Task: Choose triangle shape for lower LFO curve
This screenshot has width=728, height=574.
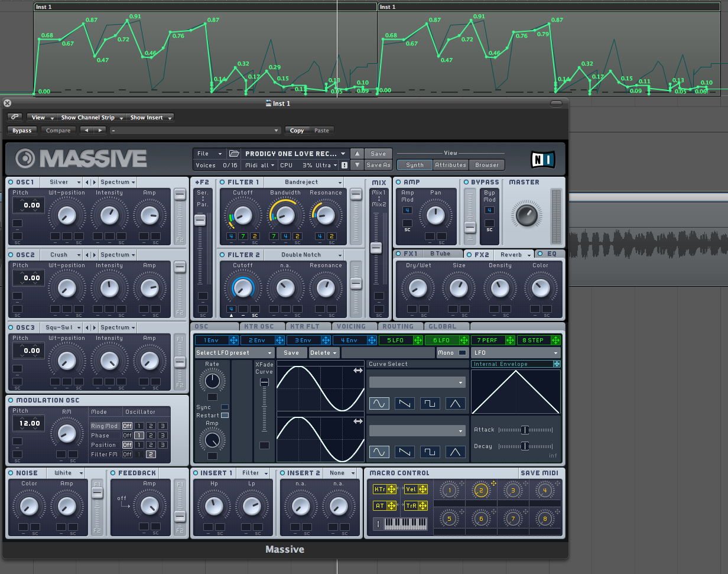Action: (456, 452)
